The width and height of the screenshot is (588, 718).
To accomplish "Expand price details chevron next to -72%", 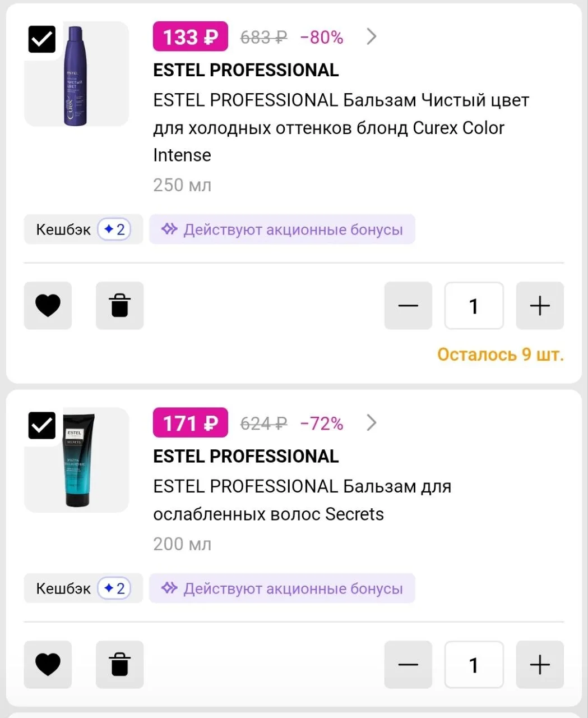I will pyautogui.click(x=371, y=423).
